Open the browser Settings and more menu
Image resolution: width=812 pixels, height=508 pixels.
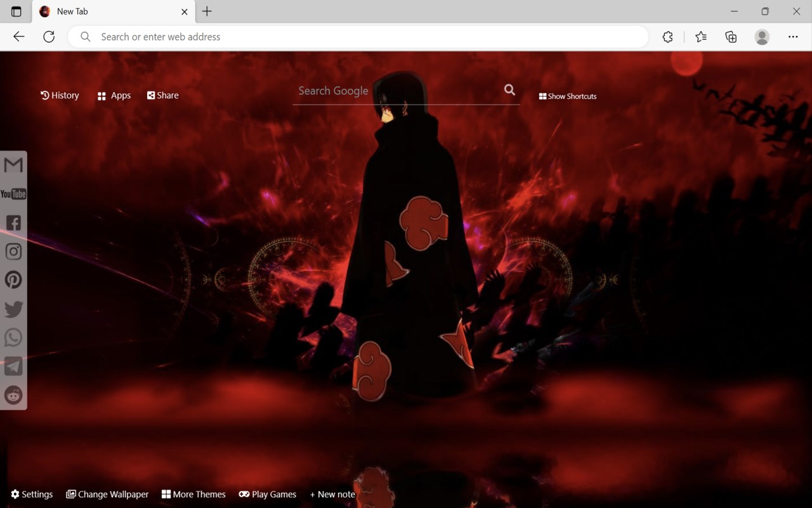pos(793,37)
